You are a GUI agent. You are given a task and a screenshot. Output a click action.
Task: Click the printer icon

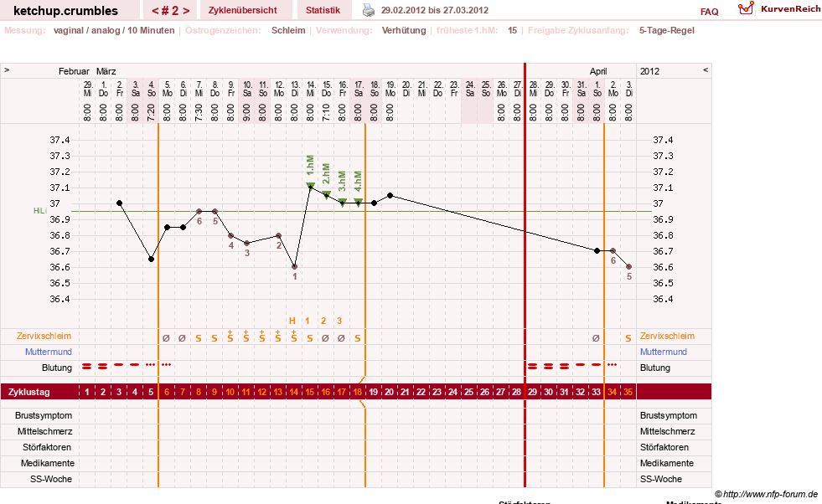(x=369, y=10)
